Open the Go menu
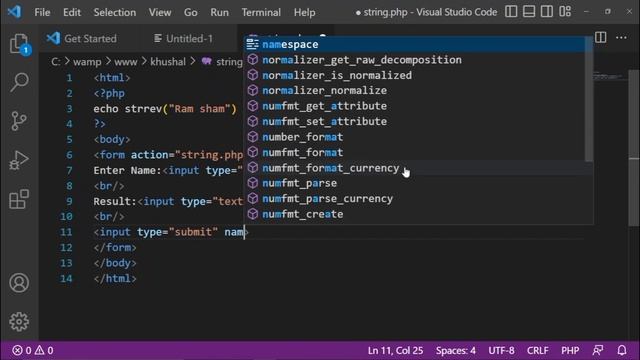Screen dimensions: 640x360 coord(191,12)
